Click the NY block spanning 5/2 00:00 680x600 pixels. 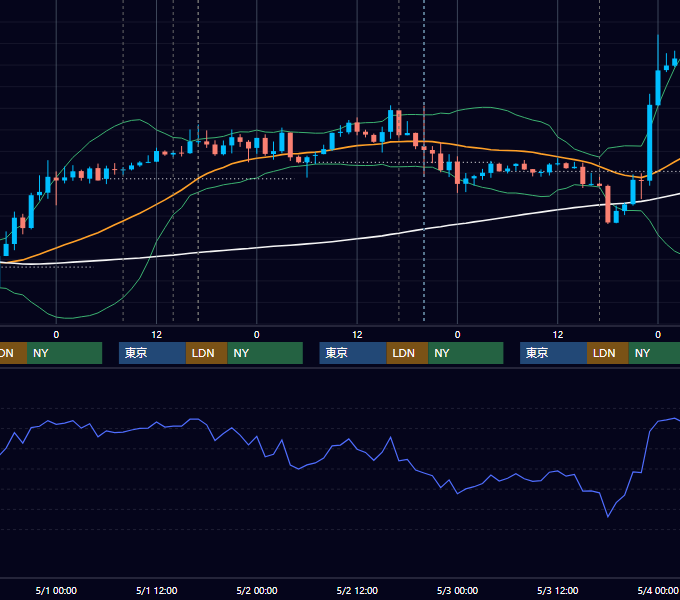point(265,353)
